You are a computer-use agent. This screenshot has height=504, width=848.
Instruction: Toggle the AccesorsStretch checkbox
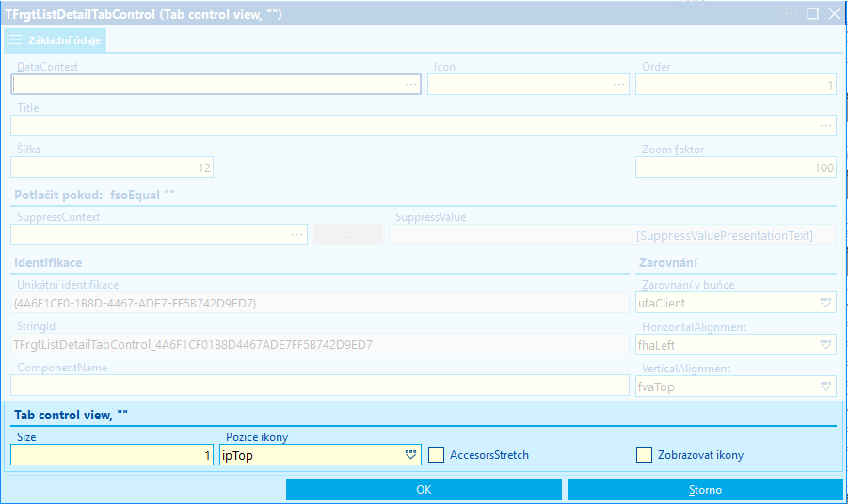(436, 455)
